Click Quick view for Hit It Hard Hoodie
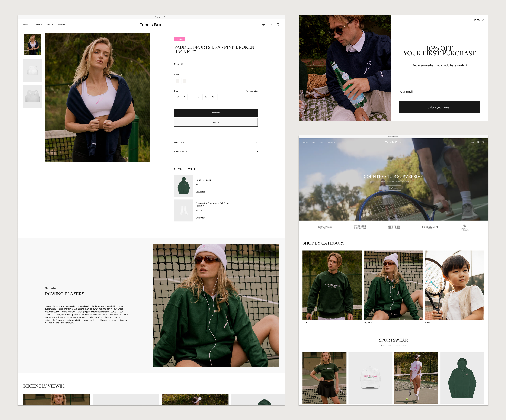506x420 pixels. pos(201,191)
